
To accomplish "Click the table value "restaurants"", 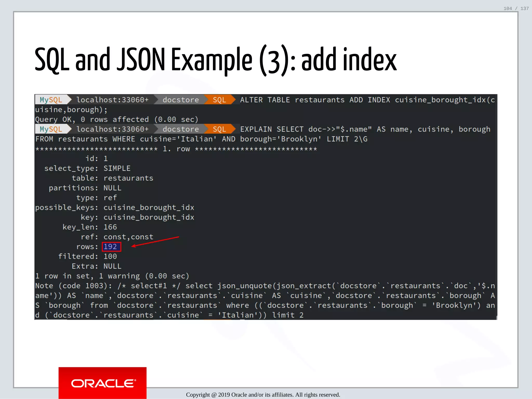I will tap(128, 178).
